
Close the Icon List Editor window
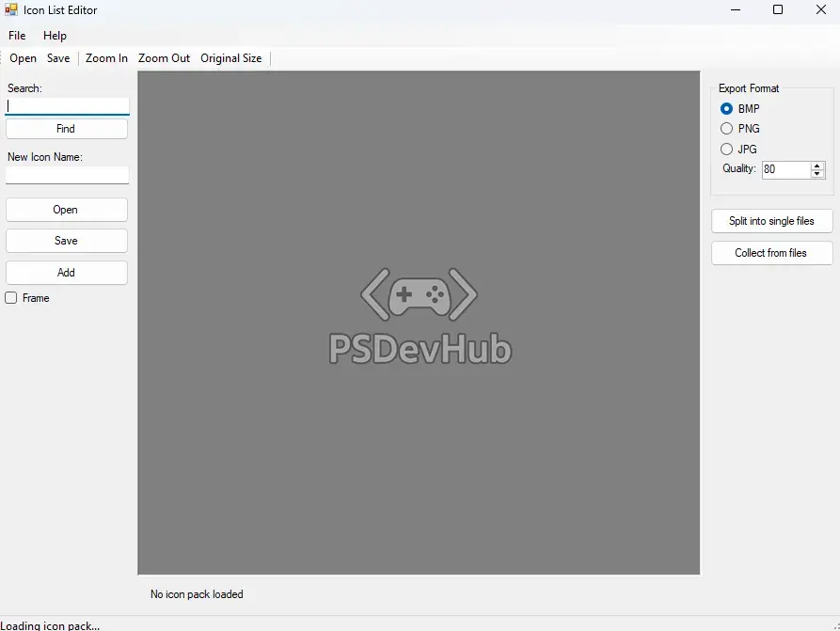click(820, 9)
